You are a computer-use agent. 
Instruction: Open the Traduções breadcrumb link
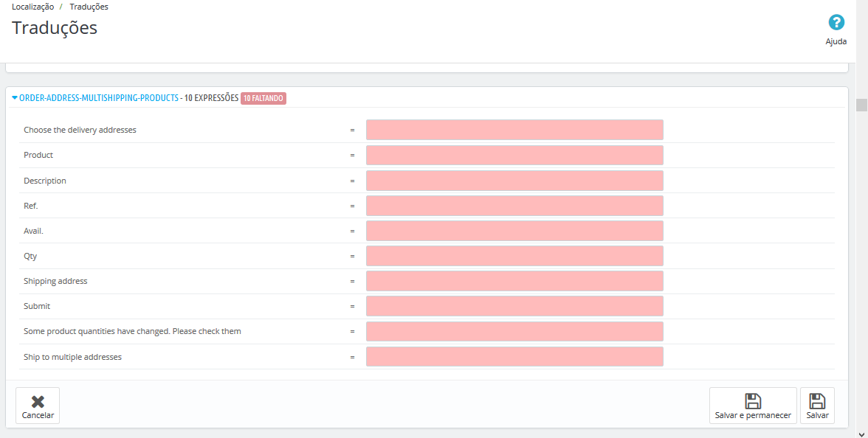[89, 7]
